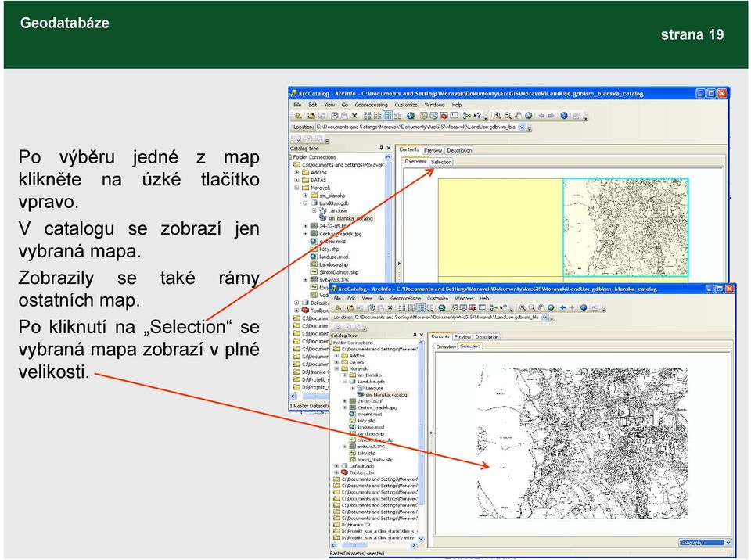Expand Landuse dataset in front window tree
The height and width of the screenshot is (560, 751).
(x=353, y=388)
